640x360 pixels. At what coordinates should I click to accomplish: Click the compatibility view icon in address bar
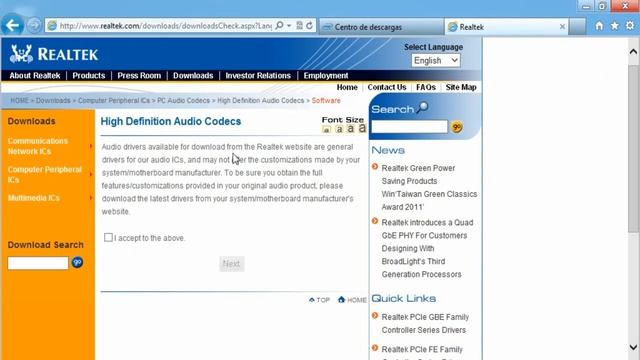[x=299, y=26]
